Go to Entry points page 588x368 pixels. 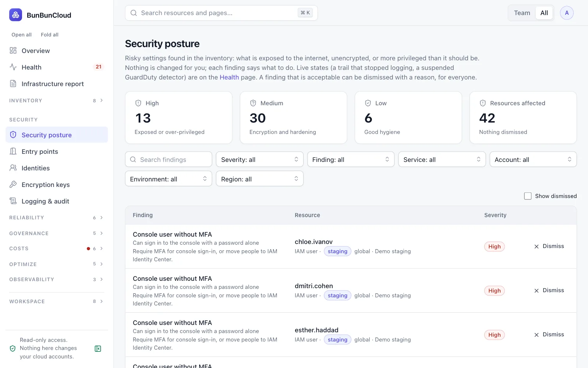point(57,151)
